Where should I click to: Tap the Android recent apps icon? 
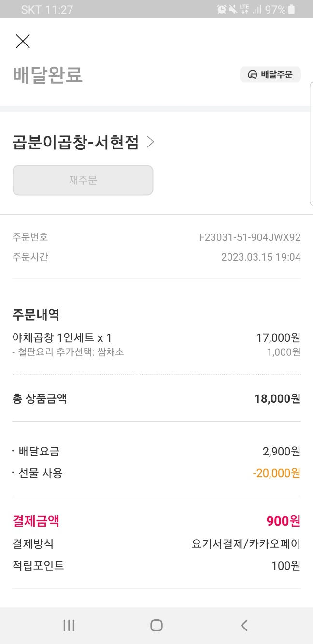(69, 625)
